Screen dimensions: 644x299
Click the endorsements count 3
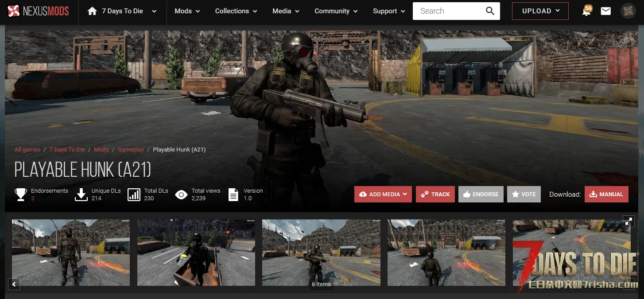(33, 198)
